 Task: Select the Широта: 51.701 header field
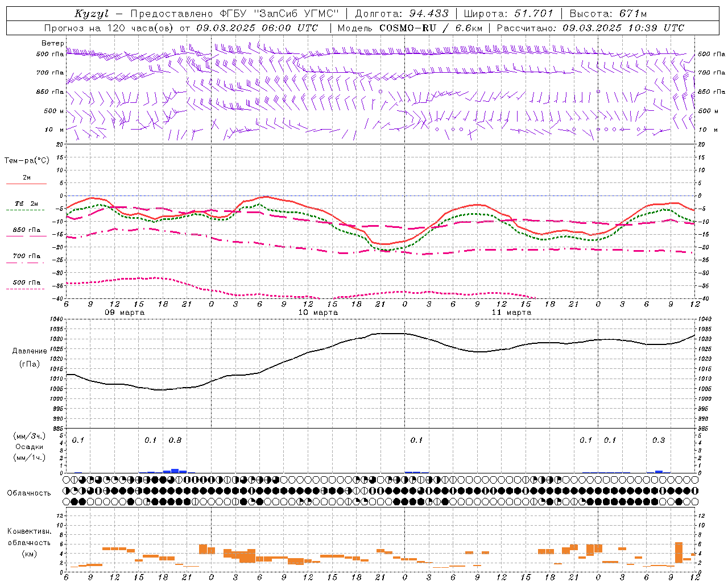[x=508, y=14]
